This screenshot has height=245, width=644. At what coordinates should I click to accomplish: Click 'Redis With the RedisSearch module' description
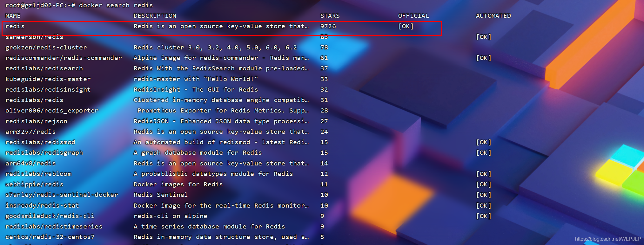[x=221, y=68]
